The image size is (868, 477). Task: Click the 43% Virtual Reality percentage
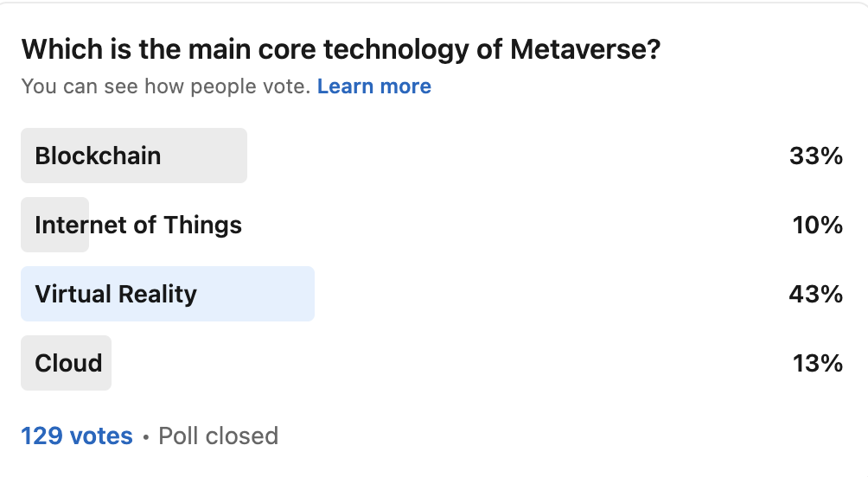(x=815, y=294)
